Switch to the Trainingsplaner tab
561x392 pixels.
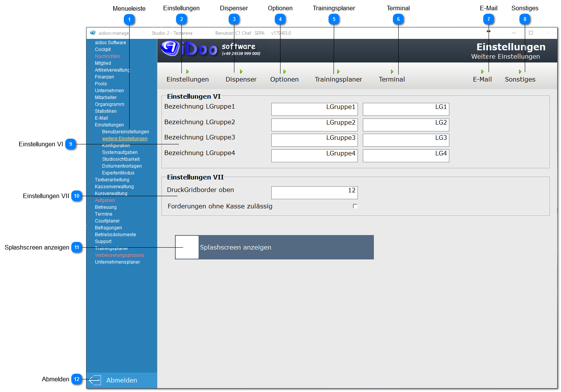[x=338, y=79]
